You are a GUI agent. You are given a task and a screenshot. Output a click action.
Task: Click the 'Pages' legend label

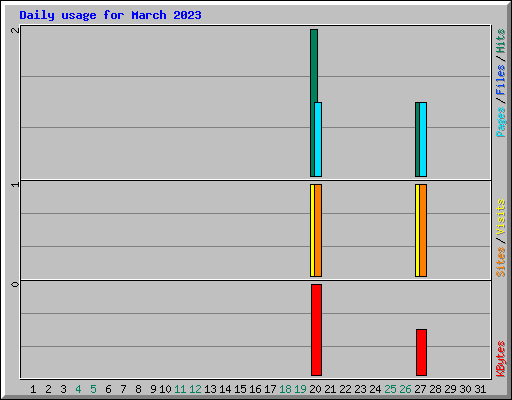click(x=501, y=122)
